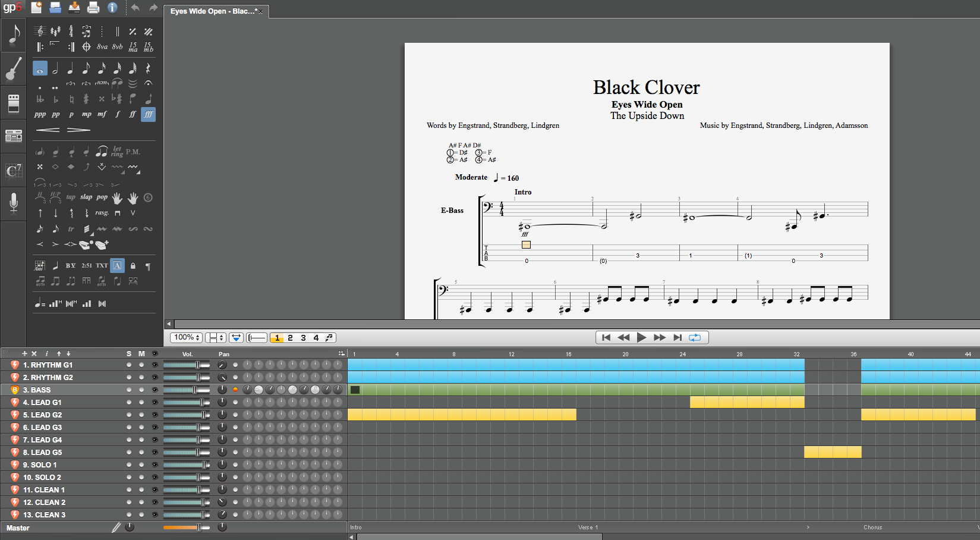This screenshot has height=540, width=980.
Task: Open the 100% zoom dropdown
Action: pos(187,337)
